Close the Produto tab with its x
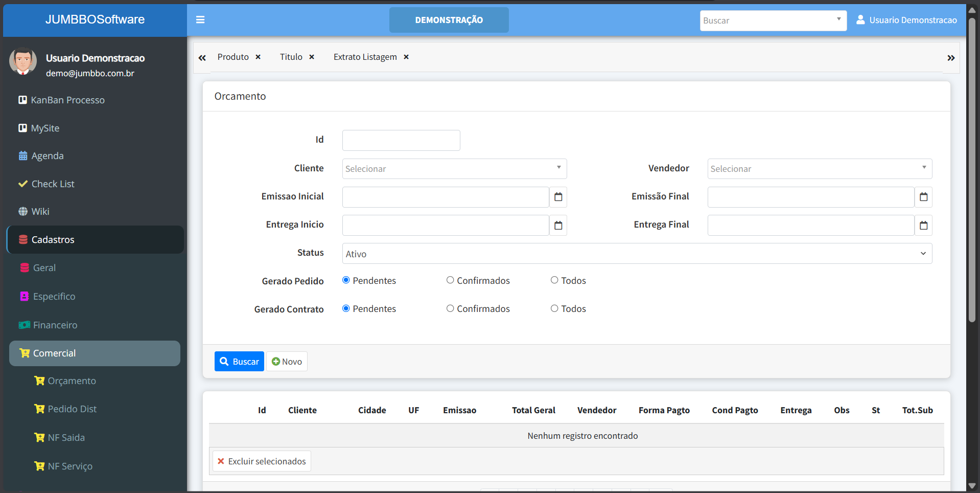Screen dimensions: 980x493 [x=258, y=57]
